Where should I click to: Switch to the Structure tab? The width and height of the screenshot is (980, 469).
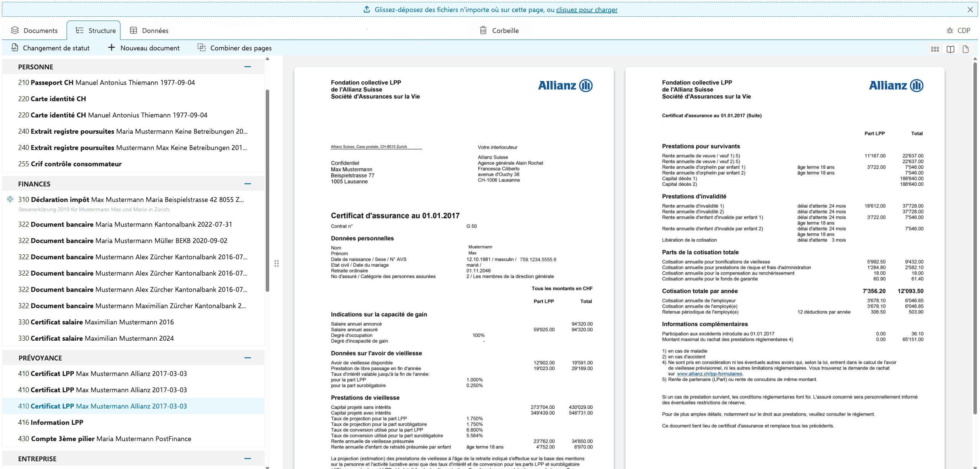[x=94, y=30]
